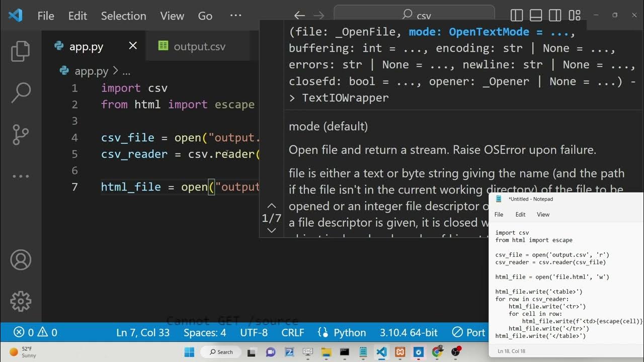Open the Source Control view
The image size is (644, 362).
pos(21,135)
